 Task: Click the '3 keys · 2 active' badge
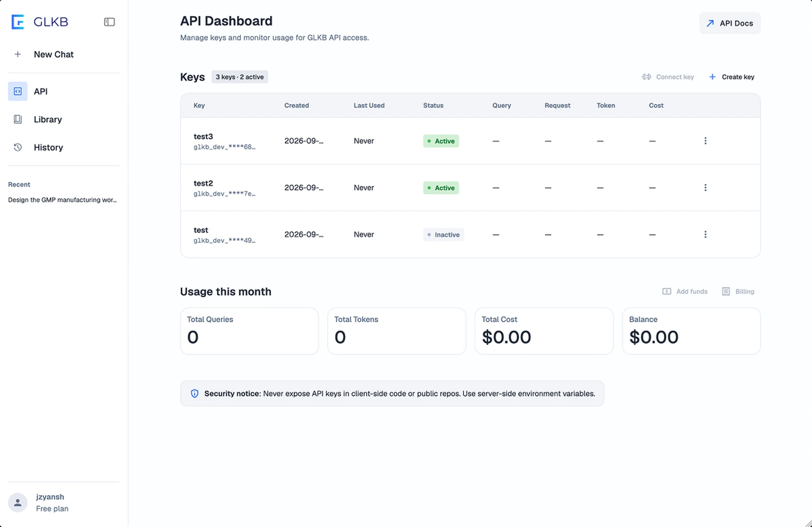click(x=240, y=77)
